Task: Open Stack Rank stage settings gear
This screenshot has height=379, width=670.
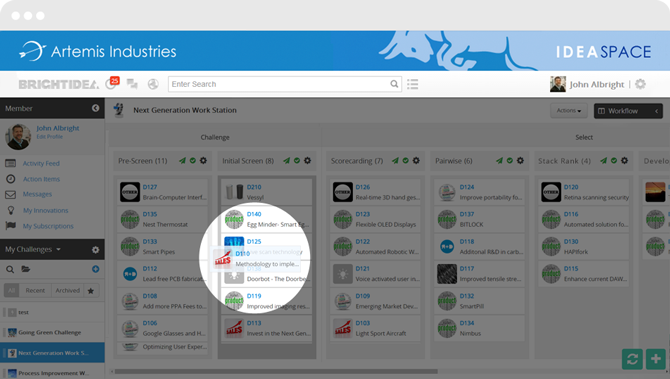Action: (624, 161)
